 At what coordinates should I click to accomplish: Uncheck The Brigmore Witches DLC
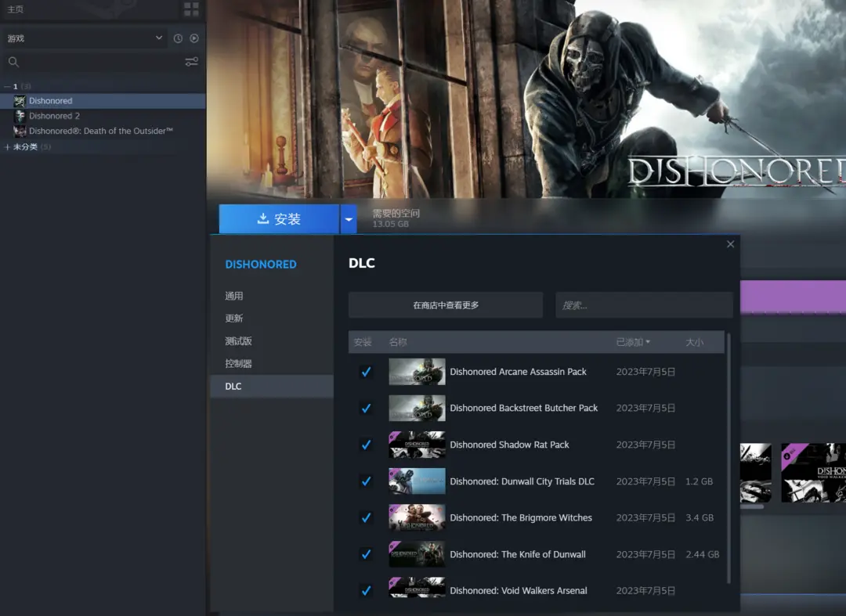click(x=366, y=518)
